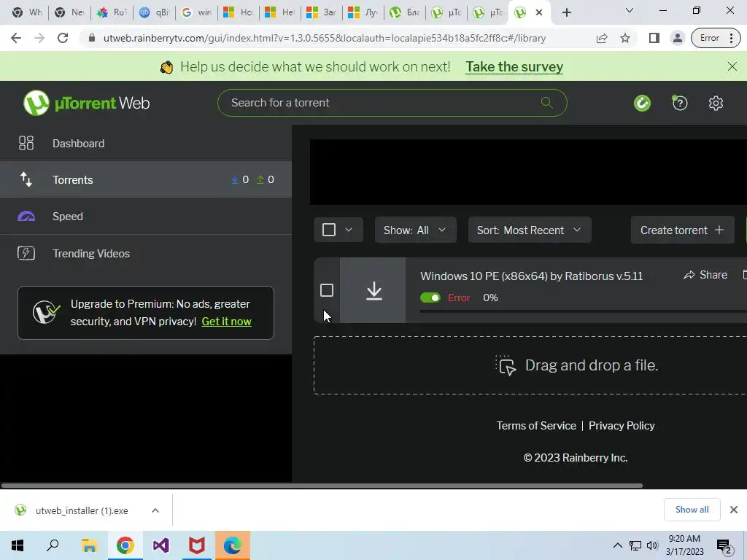
Task: Open the Privacy Policy link
Action: 622,426
